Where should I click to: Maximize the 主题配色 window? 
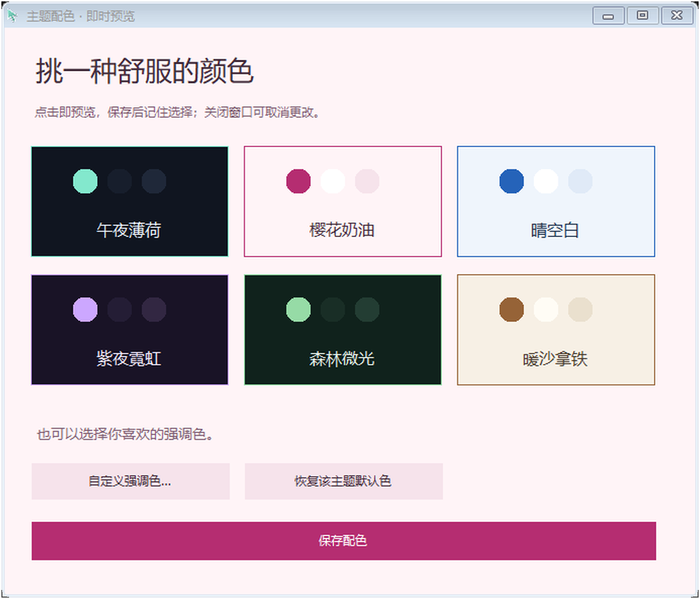point(642,15)
